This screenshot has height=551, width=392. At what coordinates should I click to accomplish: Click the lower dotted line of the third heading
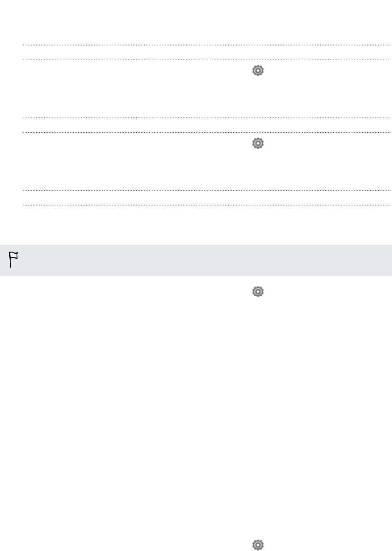(x=207, y=205)
